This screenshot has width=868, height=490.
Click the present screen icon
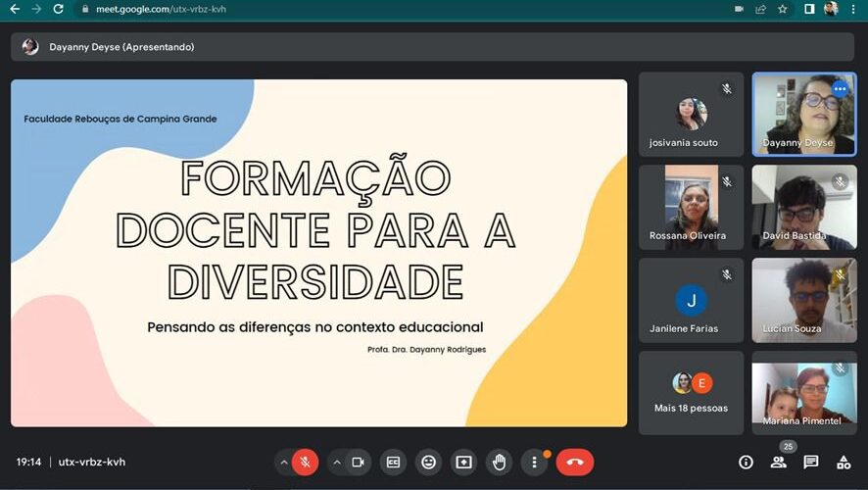(x=463, y=462)
